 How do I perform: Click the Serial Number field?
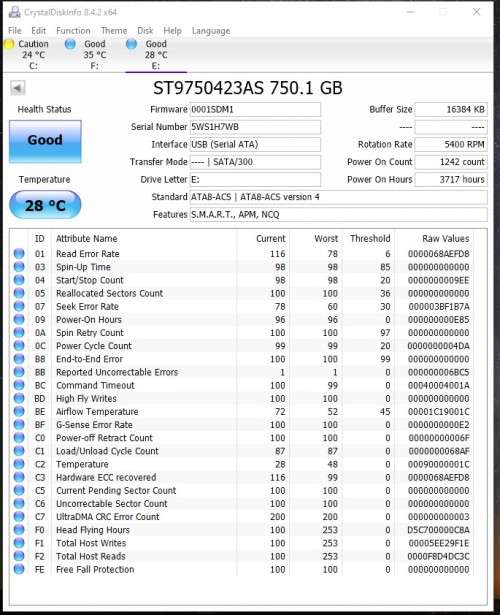click(x=255, y=127)
